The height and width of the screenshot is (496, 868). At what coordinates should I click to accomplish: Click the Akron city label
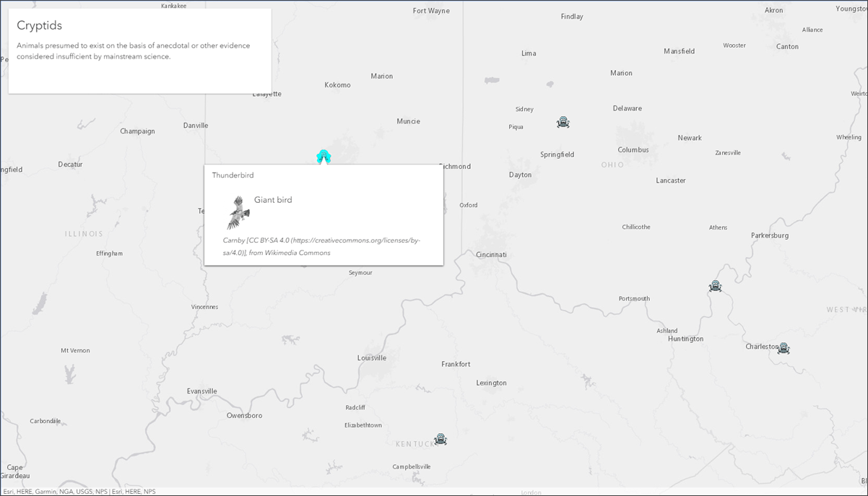tap(773, 10)
